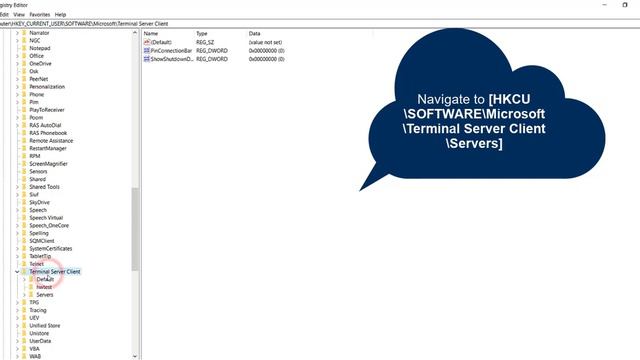Click the tree vertical scrollbar thumb
The image size is (640, 360).
[x=135, y=229]
